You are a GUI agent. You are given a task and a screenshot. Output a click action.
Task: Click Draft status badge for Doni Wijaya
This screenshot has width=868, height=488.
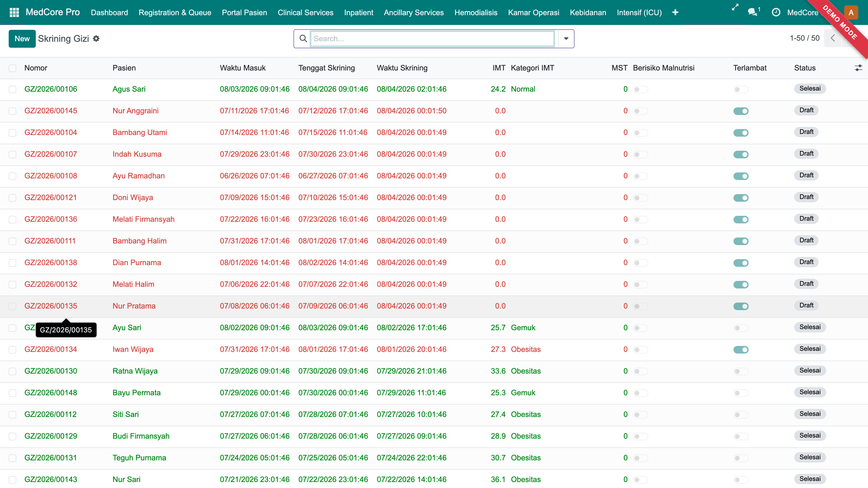(806, 197)
